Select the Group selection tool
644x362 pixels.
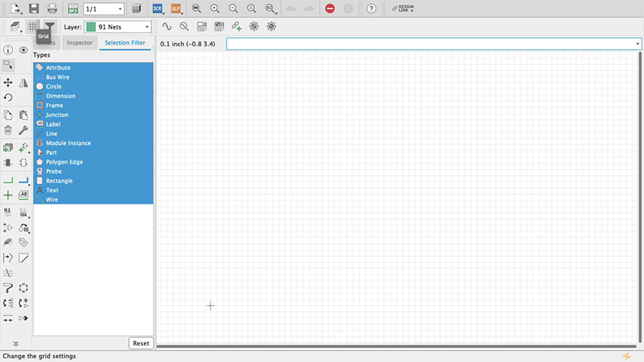coord(8,65)
